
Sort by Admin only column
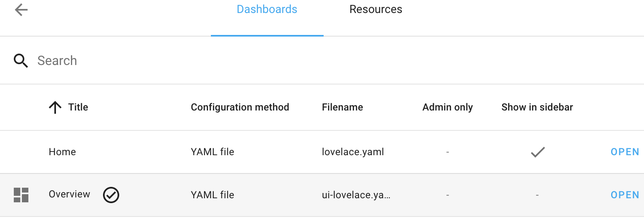click(x=447, y=107)
